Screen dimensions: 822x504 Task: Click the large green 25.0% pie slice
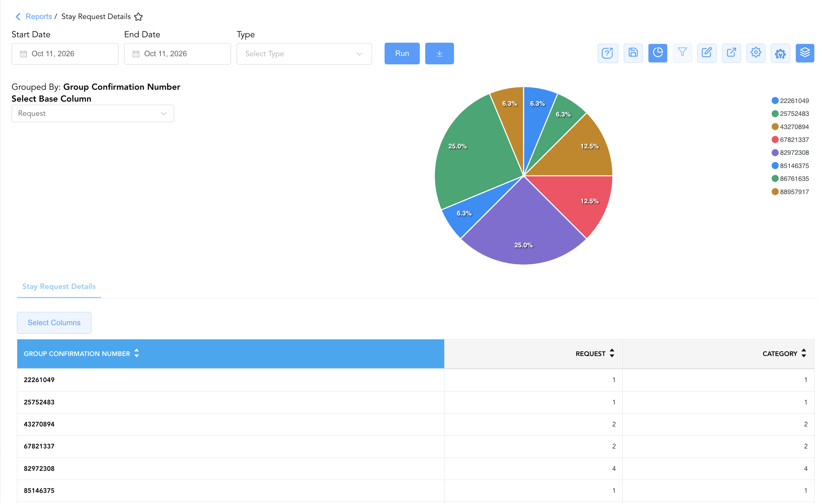(474, 156)
